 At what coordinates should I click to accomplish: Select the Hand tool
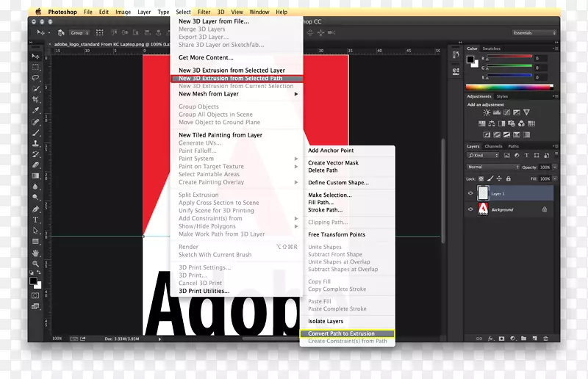click(35, 253)
